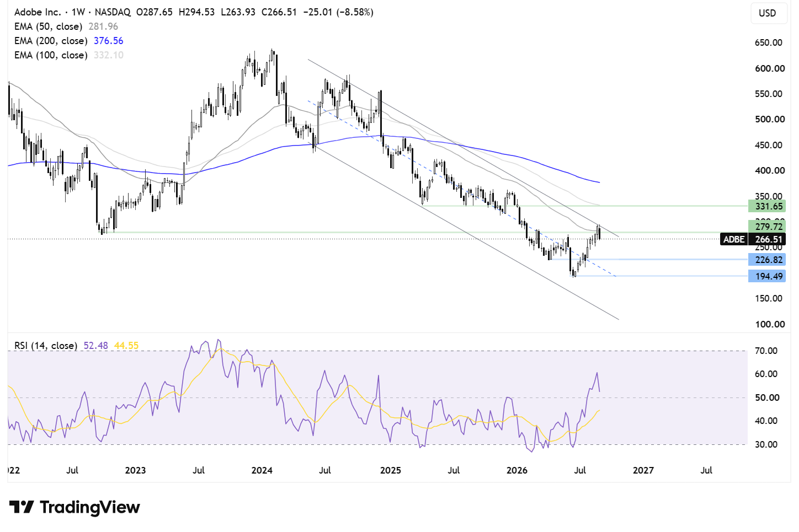Click the 500.00 price axis label
This screenshot has height=532, width=799.
tap(770, 119)
